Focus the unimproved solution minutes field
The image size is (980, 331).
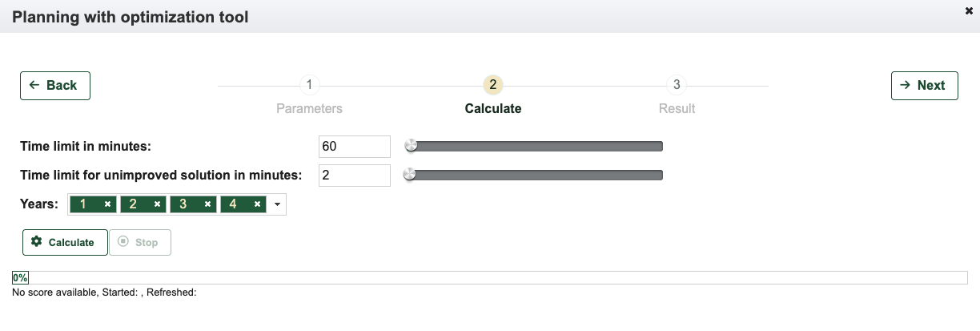pyautogui.click(x=355, y=176)
